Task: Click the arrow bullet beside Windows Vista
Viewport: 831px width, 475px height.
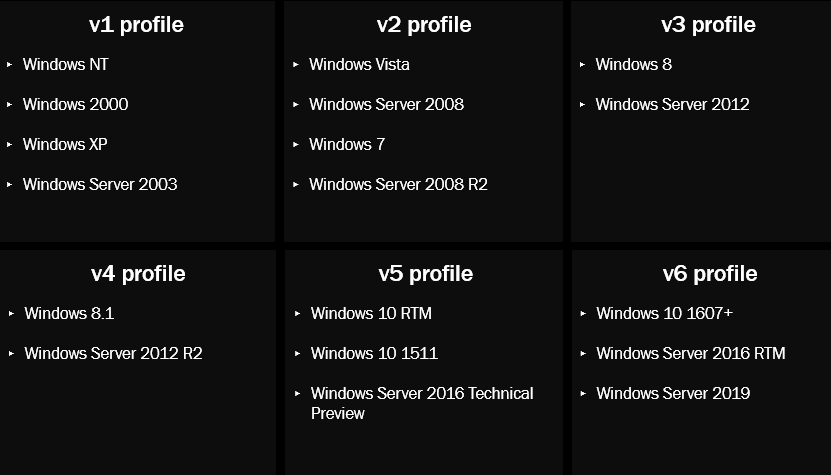Action: point(296,65)
